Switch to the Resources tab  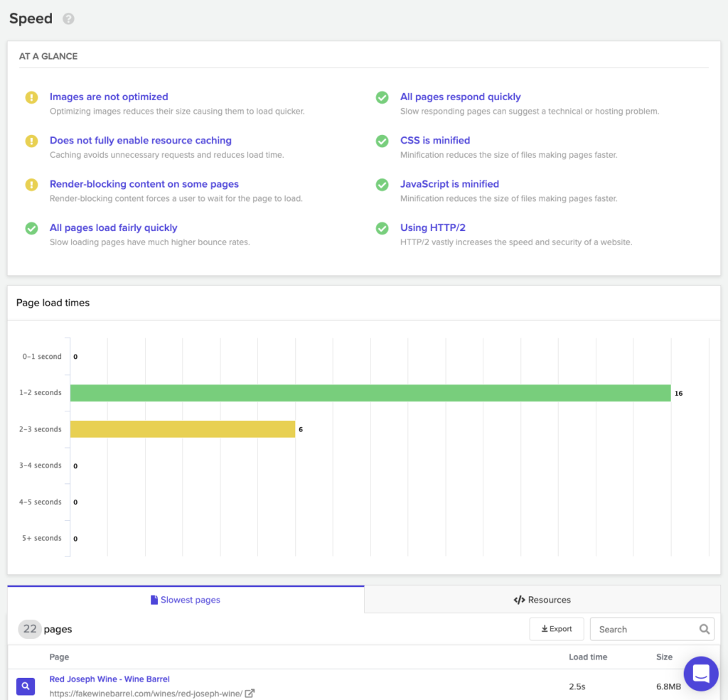[x=542, y=600]
